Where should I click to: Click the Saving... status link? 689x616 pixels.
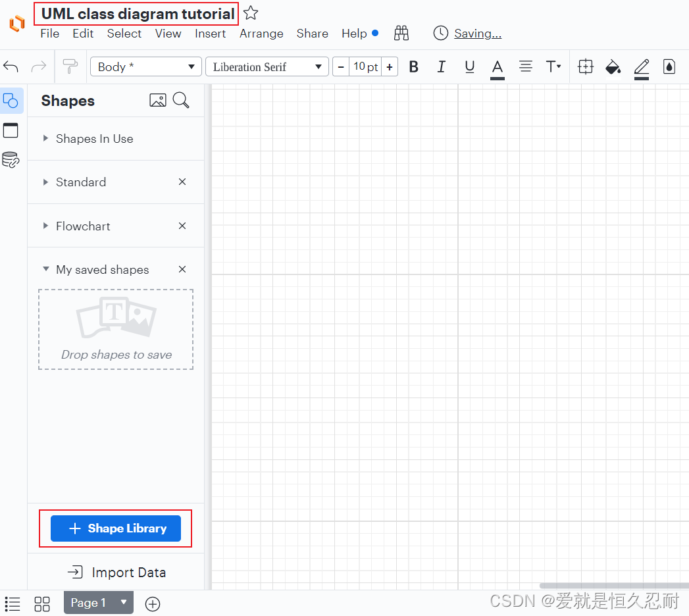pos(478,34)
